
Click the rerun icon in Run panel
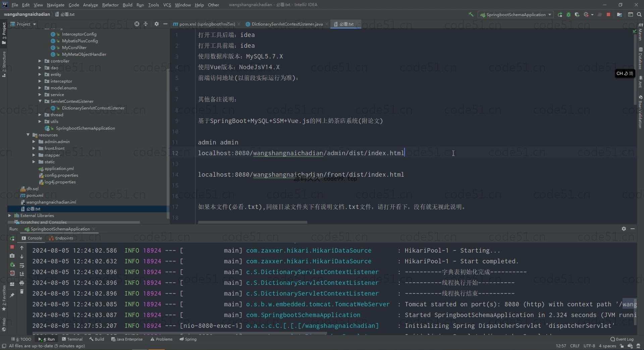point(12,238)
